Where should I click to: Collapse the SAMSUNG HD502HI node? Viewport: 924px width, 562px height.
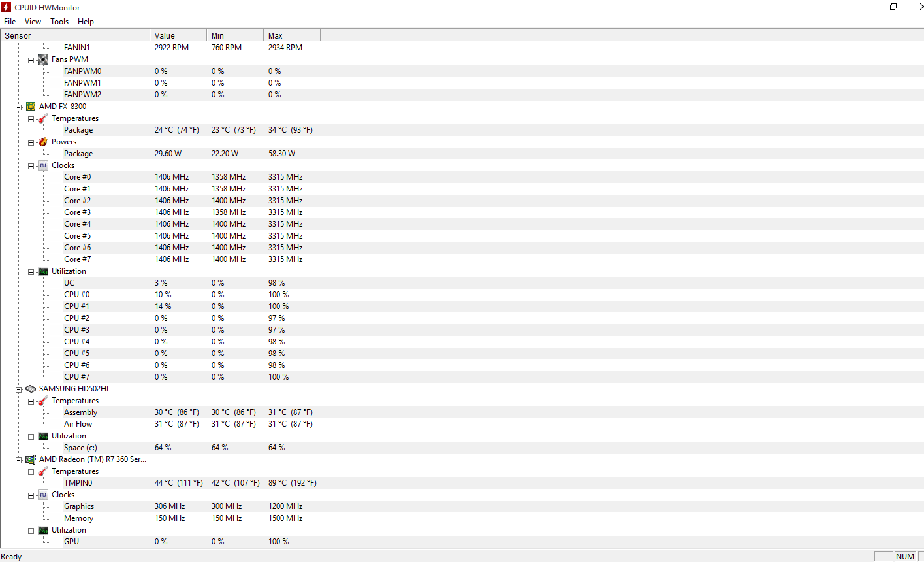point(19,389)
